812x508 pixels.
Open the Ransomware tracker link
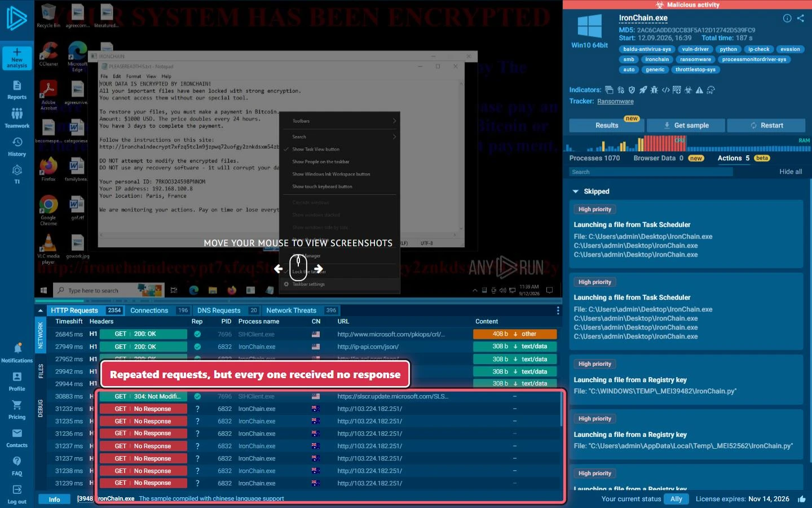tap(615, 102)
